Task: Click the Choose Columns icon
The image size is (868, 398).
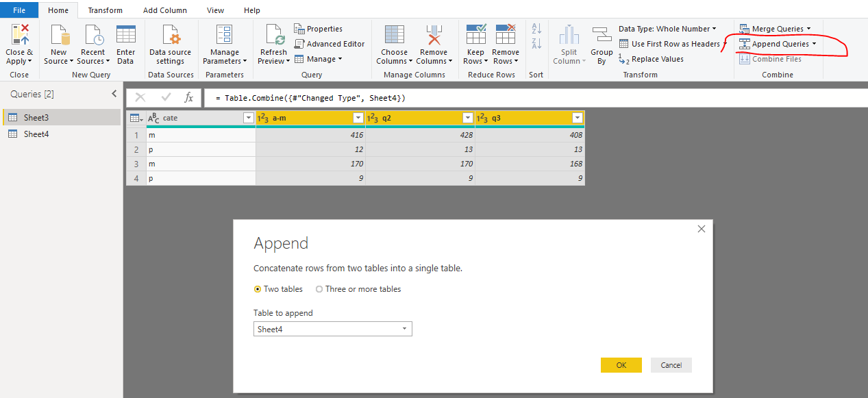Action: pyautogui.click(x=395, y=34)
